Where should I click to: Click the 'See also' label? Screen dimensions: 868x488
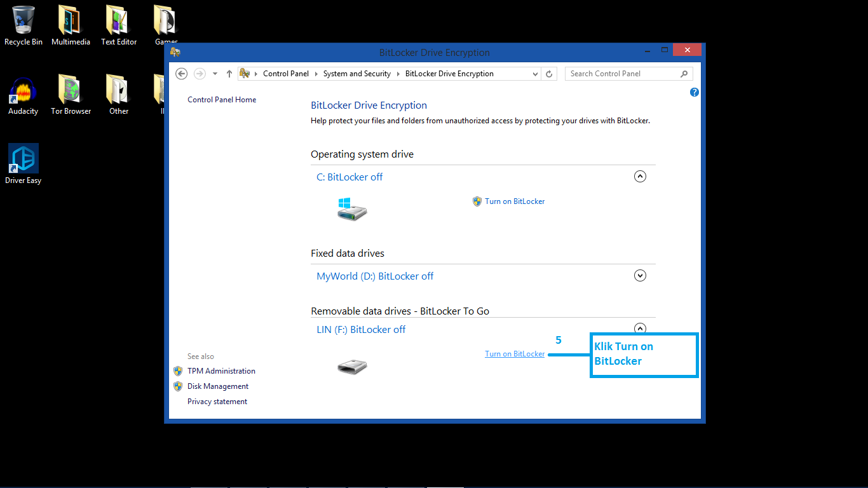201,356
